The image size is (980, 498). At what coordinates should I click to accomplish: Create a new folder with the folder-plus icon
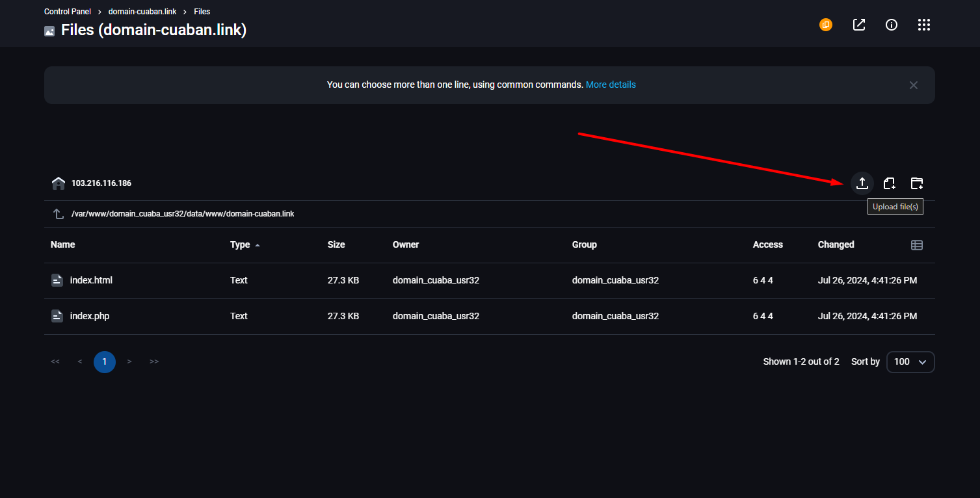[x=916, y=183]
